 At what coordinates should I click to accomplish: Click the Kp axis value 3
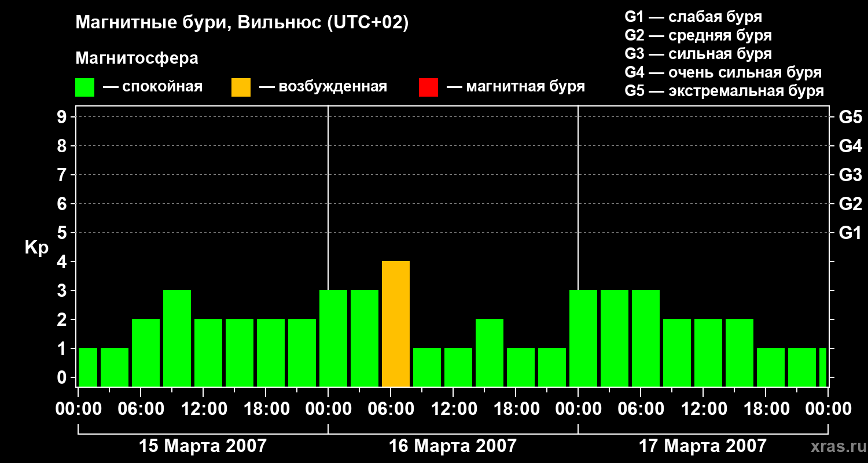tap(63, 291)
